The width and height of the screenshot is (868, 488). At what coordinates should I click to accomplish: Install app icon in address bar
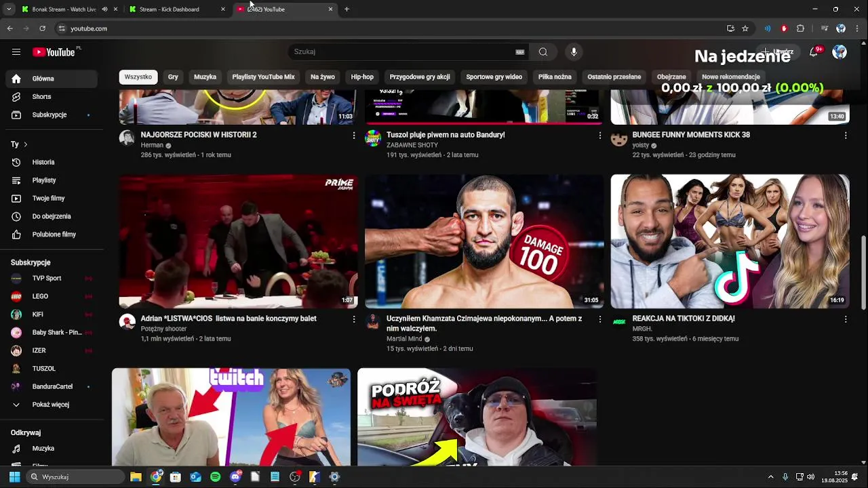pyautogui.click(x=730, y=28)
